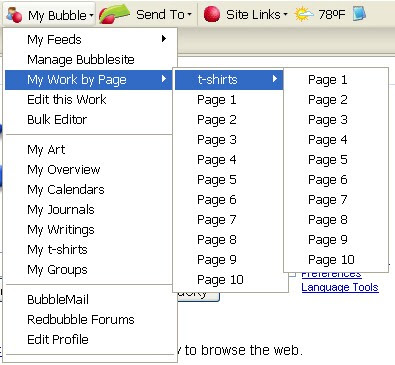The height and width of the screenshot is (365, 395).
Task: Select t-shirts in the middle submenu
Action: [x=229, y=80]
